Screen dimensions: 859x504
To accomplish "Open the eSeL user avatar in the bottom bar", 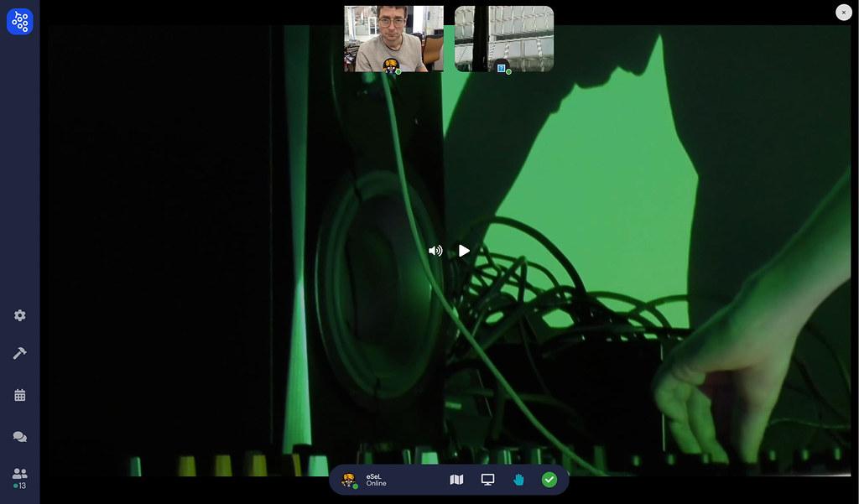I will click(348, 481).
